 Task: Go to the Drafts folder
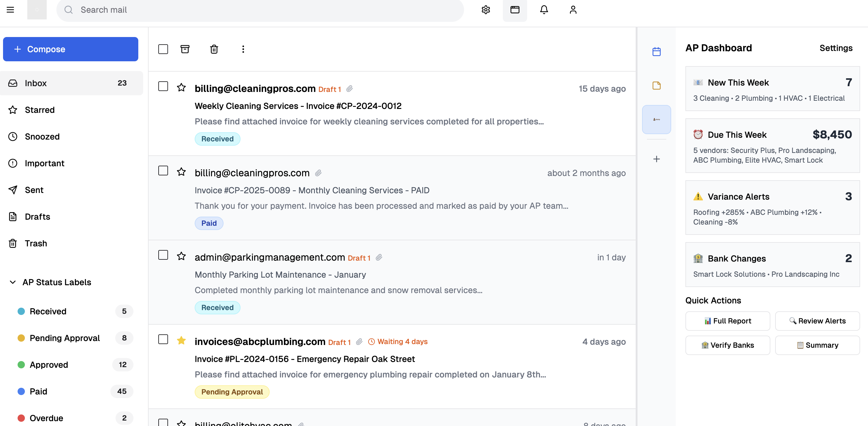(37, 217)
